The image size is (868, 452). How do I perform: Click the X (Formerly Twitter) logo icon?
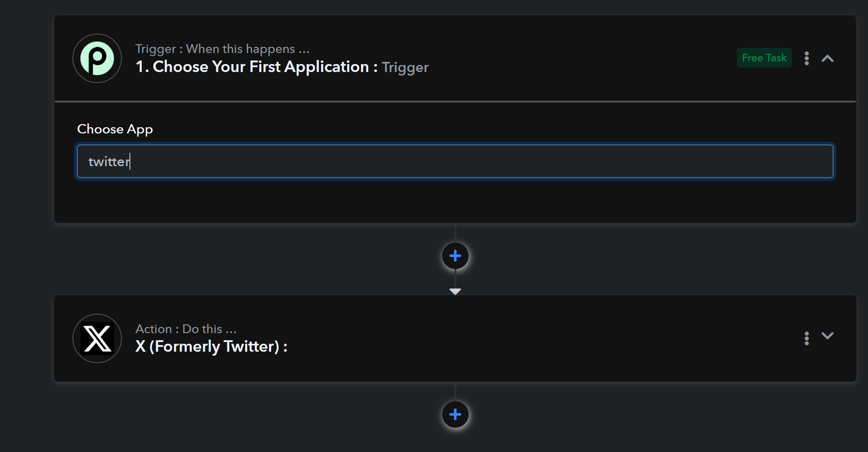point(97,338)
